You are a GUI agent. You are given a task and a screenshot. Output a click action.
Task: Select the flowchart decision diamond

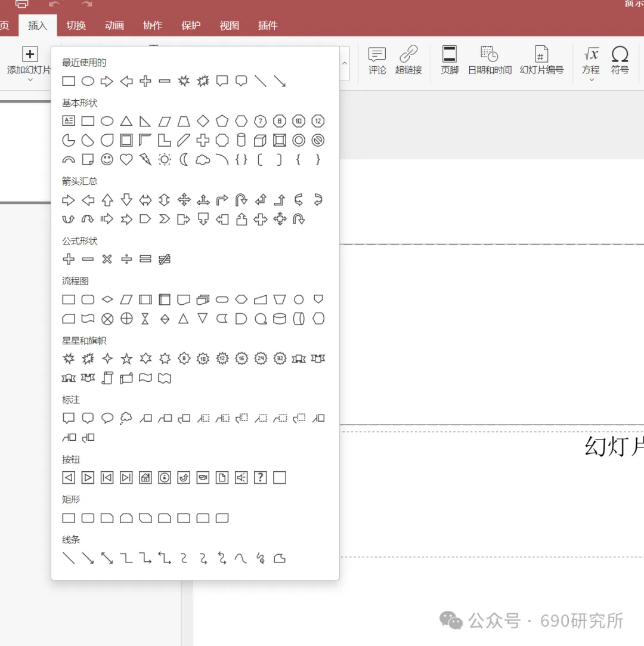click(107, 299)
